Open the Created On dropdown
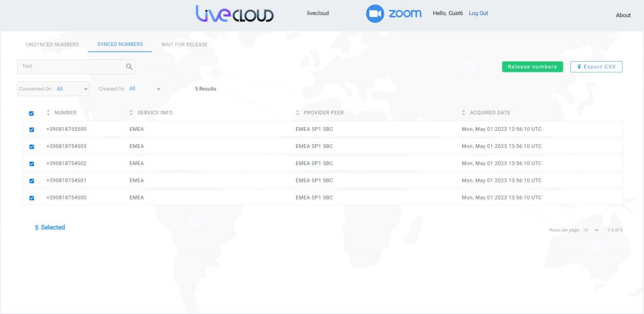 (x=145, y=89)
